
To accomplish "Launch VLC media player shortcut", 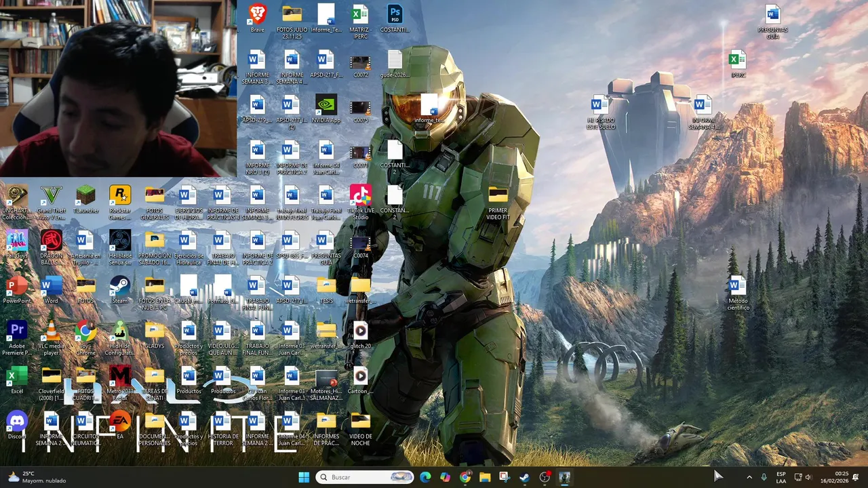I will click(51, 338).
